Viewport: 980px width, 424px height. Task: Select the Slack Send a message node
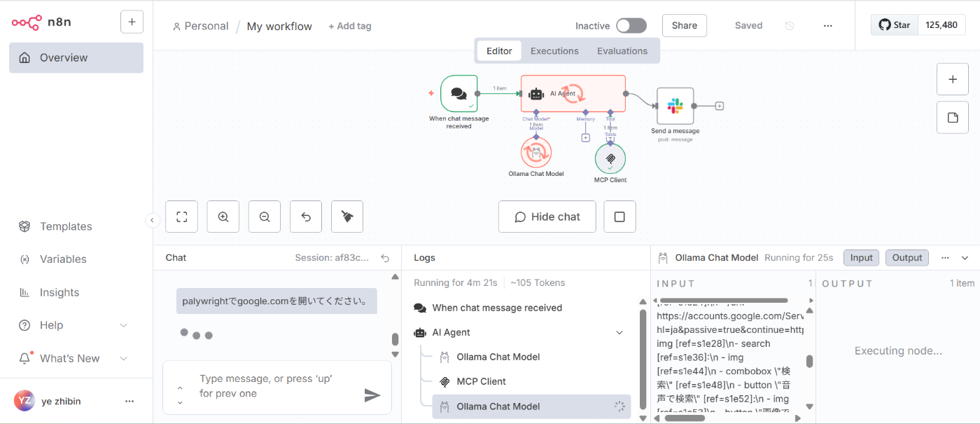click(x=675, y=106)
